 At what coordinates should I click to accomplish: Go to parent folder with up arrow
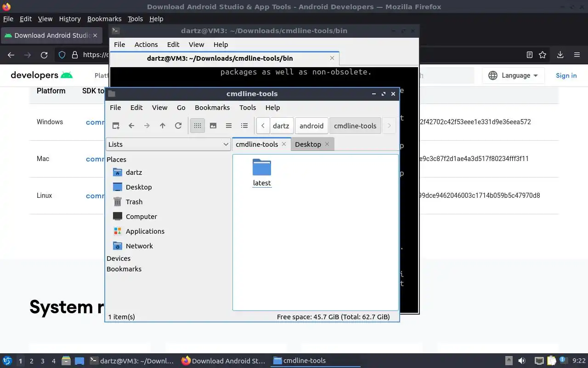[x=163, y=126]
